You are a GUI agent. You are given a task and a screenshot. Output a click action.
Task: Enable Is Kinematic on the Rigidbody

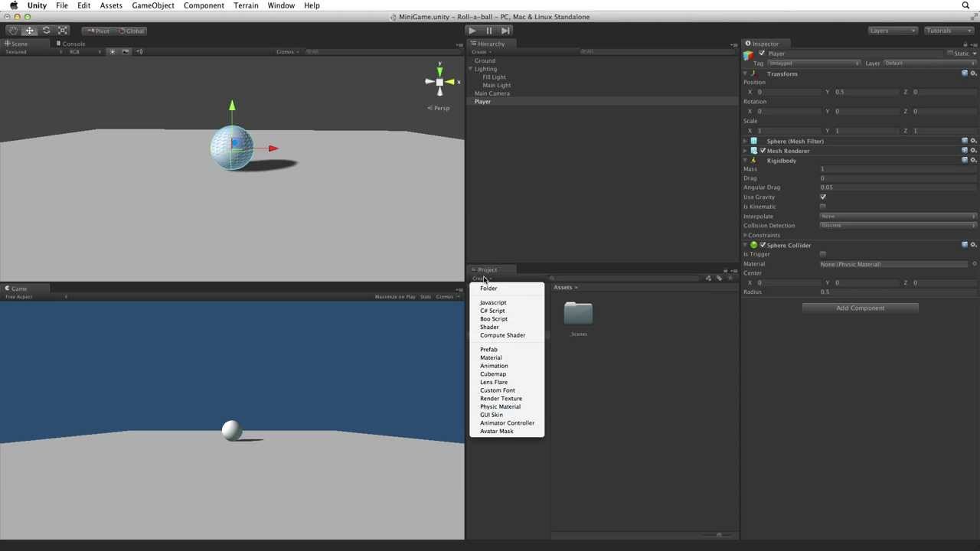coord(823,207)
